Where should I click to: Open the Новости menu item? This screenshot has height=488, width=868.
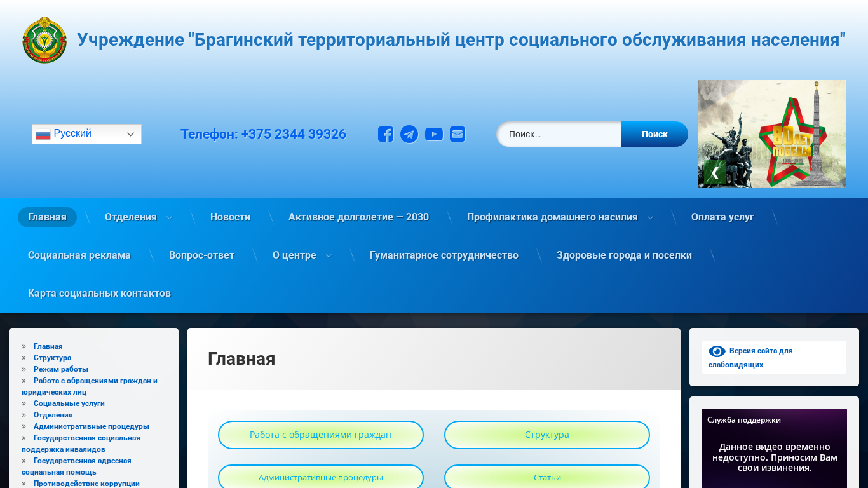click(230, 217)
